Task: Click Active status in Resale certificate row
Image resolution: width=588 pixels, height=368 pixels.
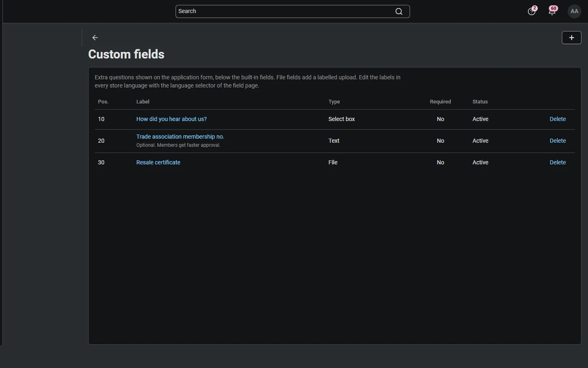Action: [x=481, y=162]
